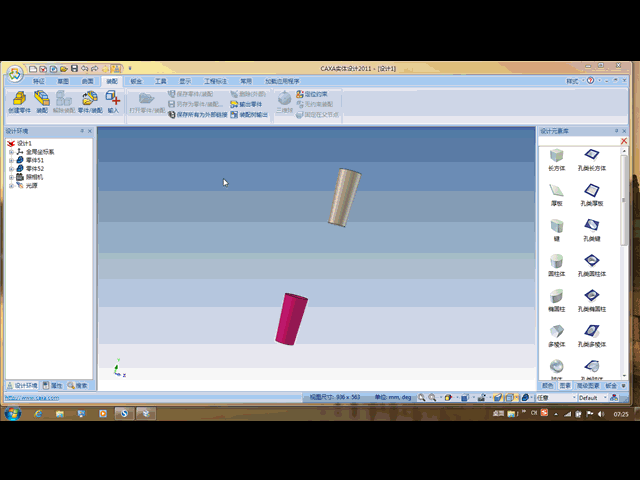Open the 钣金 (sheet metal) ribbon tab

(x=136, y=81)
